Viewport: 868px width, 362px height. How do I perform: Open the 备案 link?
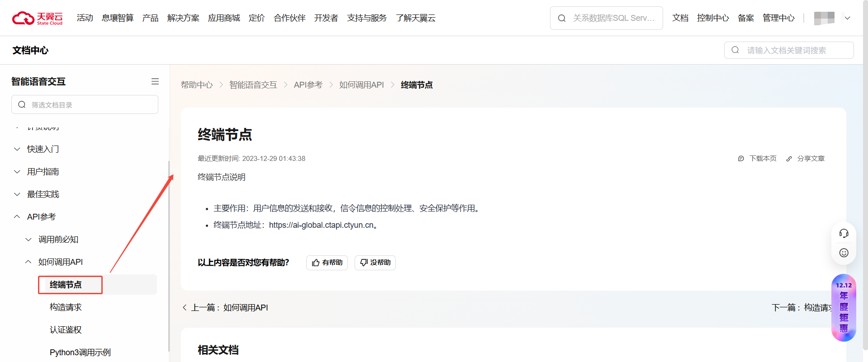click(x=745, y=18)
